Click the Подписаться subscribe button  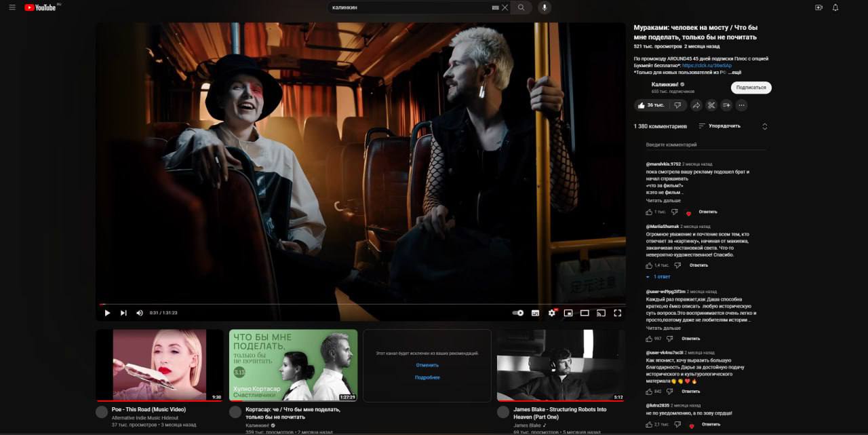(x=751, y=88)
